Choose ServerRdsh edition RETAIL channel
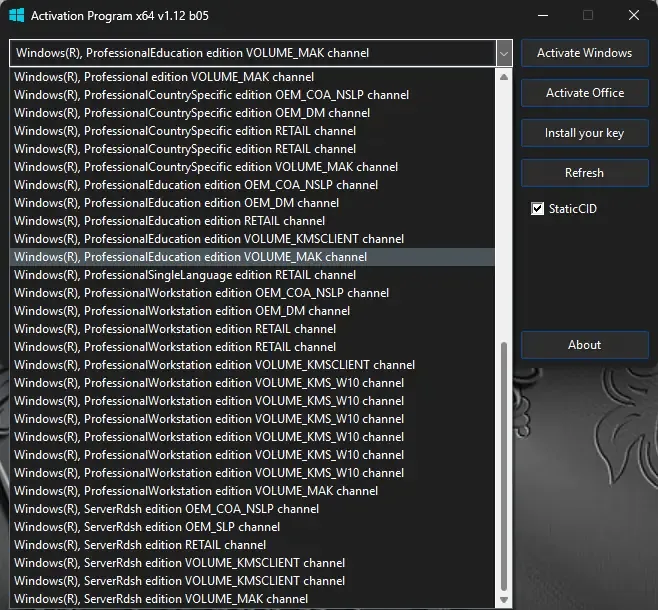Viewport: 658px width, 610px height. click(252, 545)
